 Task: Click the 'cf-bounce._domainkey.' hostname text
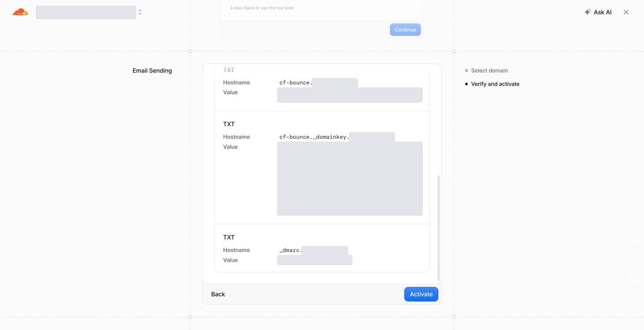314,137
